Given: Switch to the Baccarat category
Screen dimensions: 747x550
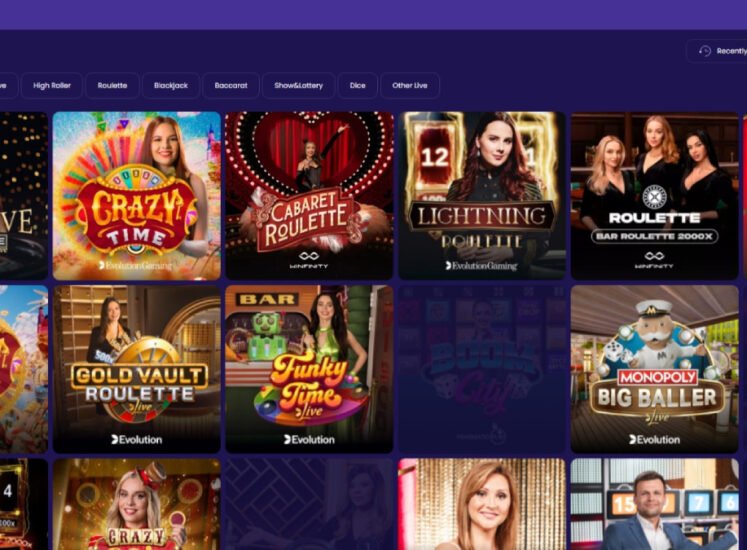Looking at the screenshot, I should (x=231, y=85).
